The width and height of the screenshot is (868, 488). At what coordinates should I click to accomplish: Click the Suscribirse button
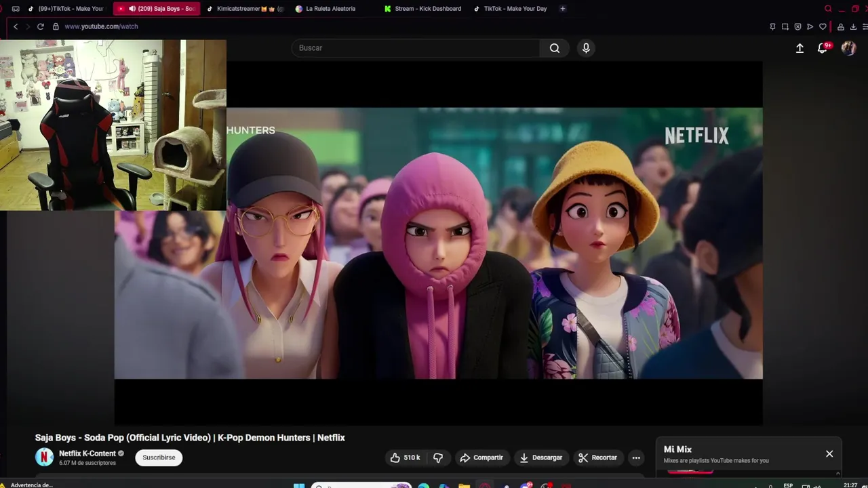tap(159, 457)
